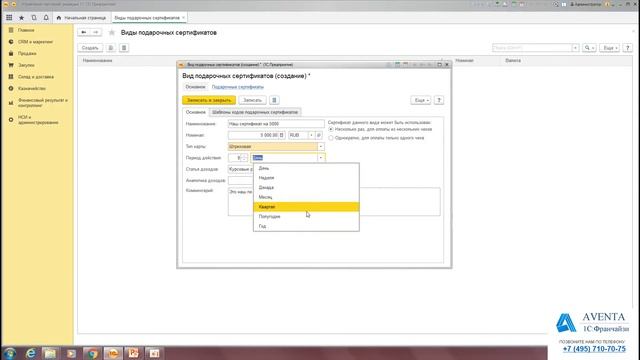Choose День from period list

[306, 168]
